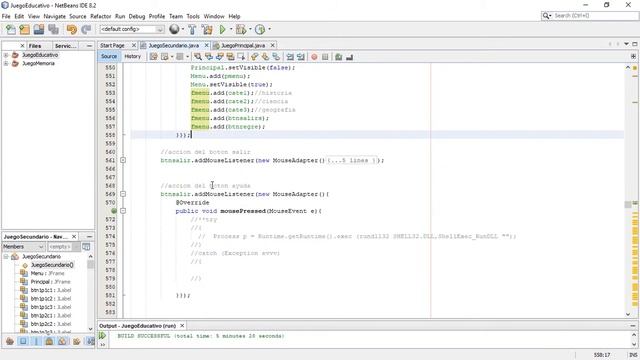Click the re-run green arrows in Output panel

pos(102,336)
